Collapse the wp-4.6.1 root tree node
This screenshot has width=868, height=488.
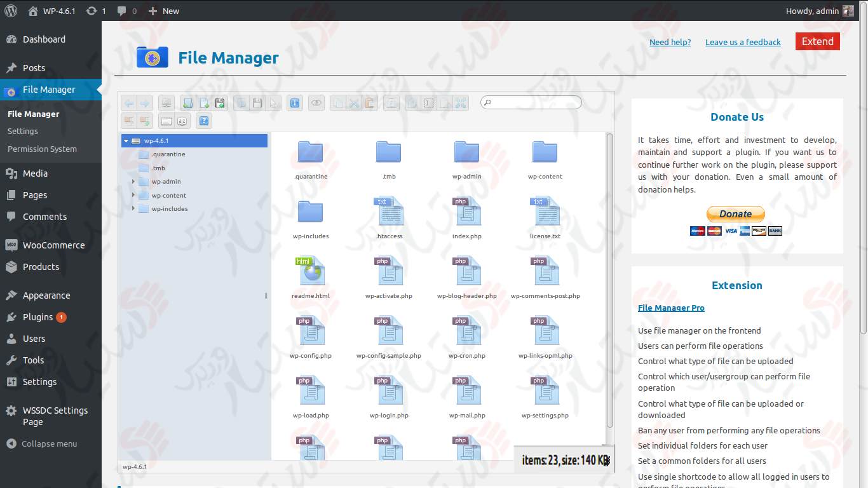tap(126, 140)
